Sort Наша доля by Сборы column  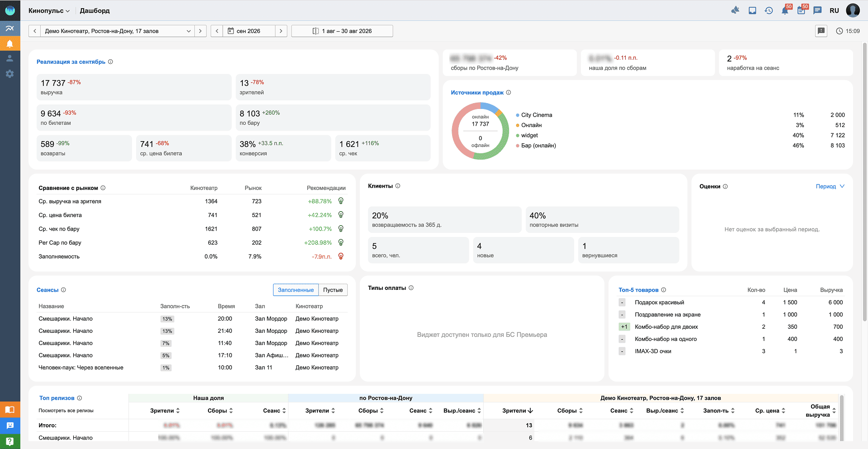220,411
